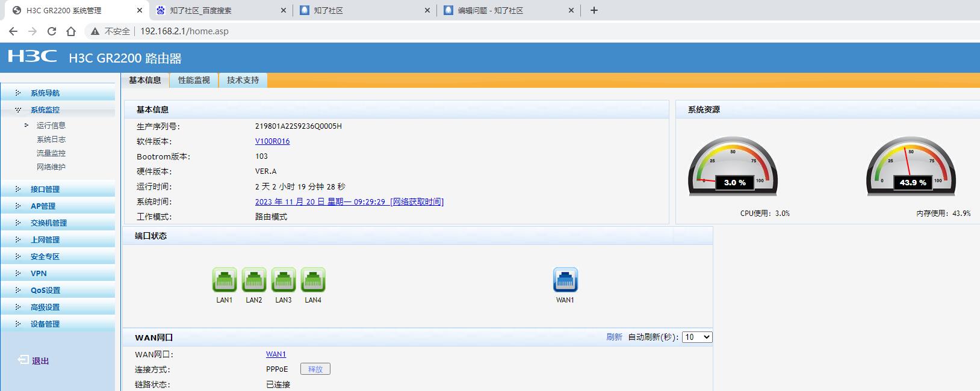Expand 安全专区 menu

(x=57, y=256)
